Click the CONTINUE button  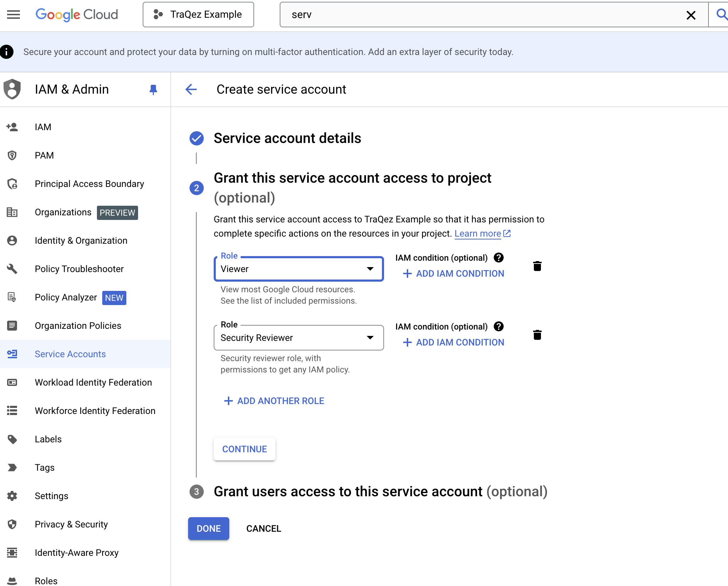pyautogui.click(x=244, y=449)
